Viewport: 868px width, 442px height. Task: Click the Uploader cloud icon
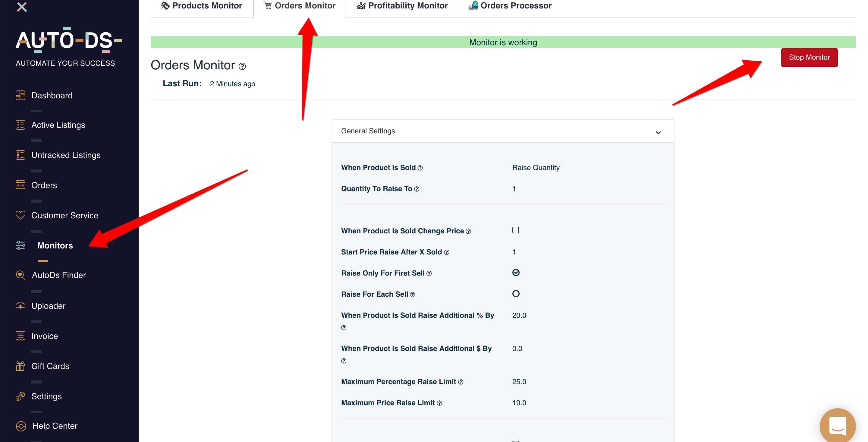[20, 305]
